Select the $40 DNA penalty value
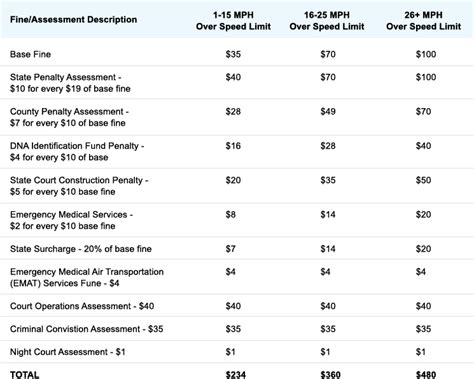Viewport: 474px width, 379px height. click(x=423, y=146)
